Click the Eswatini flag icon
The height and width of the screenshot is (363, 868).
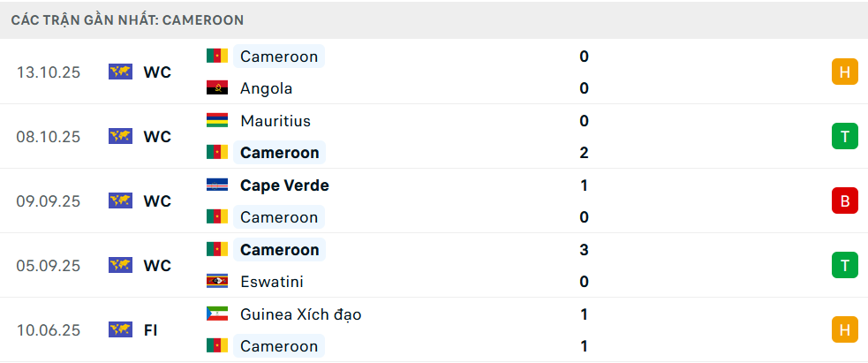point(216,282)
